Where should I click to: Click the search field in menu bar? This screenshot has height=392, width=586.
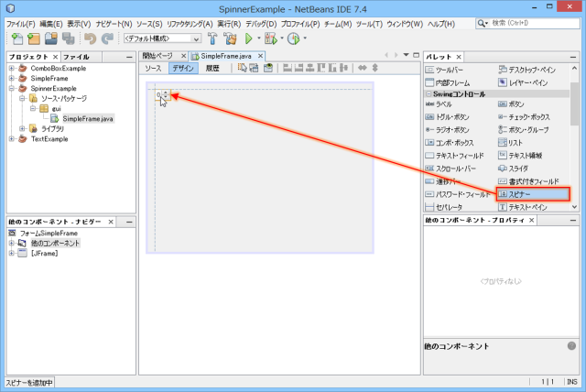tap(527, 23)
